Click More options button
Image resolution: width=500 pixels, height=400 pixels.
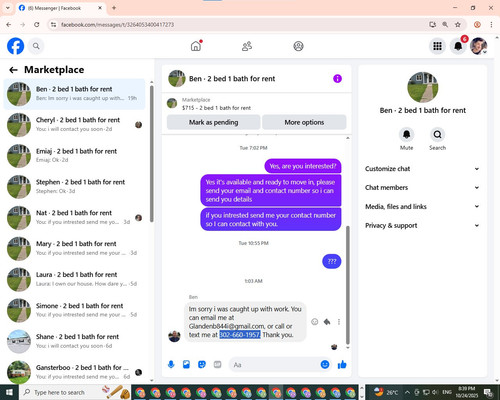click(304, 122)
